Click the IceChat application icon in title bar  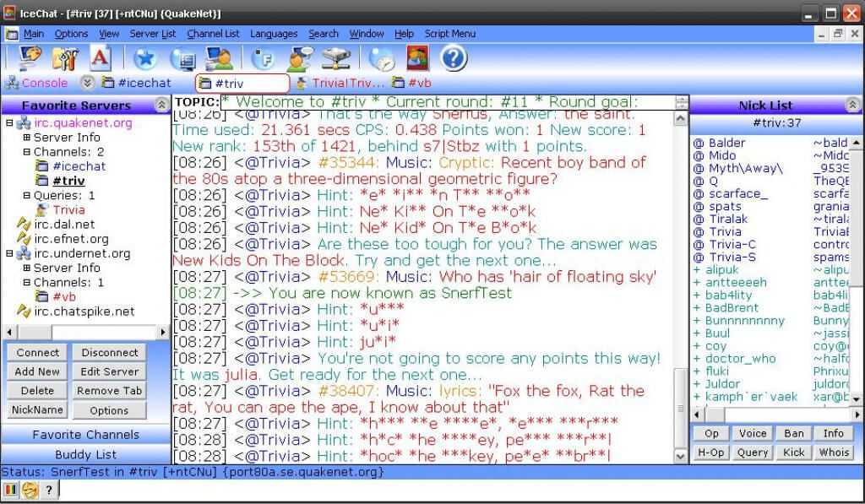[x=9, y=13]
